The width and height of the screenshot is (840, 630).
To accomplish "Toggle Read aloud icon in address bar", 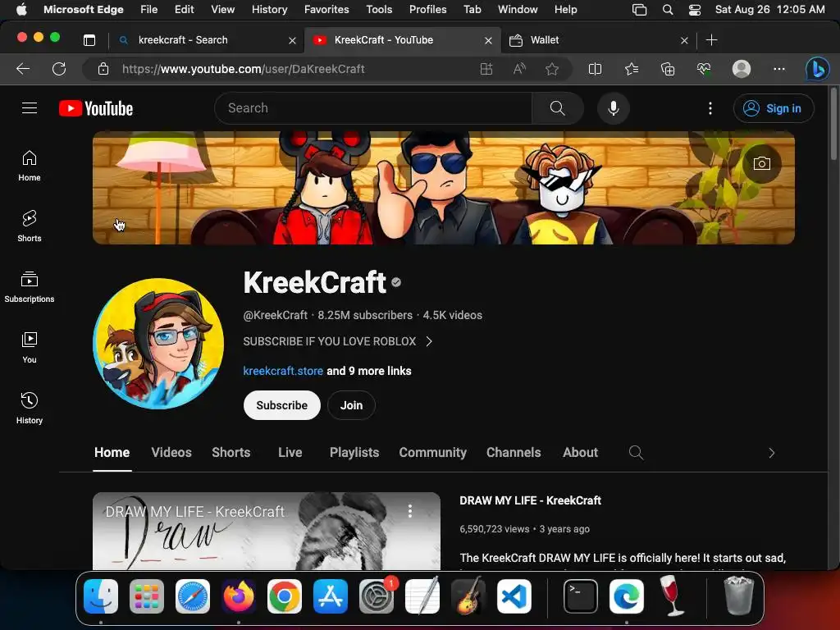I will click(519, 69).
